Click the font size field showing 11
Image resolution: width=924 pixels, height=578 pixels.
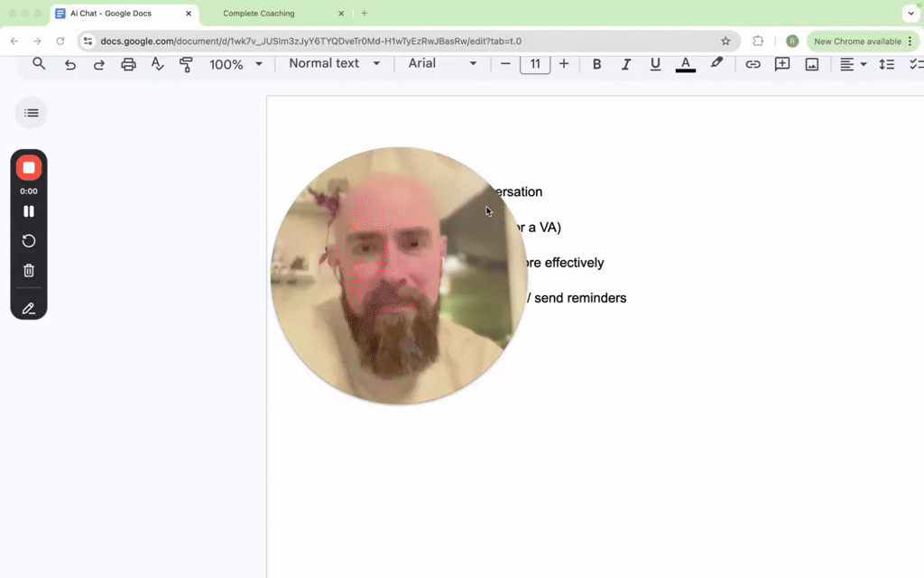pyautogui.click(x=535, y=64)
